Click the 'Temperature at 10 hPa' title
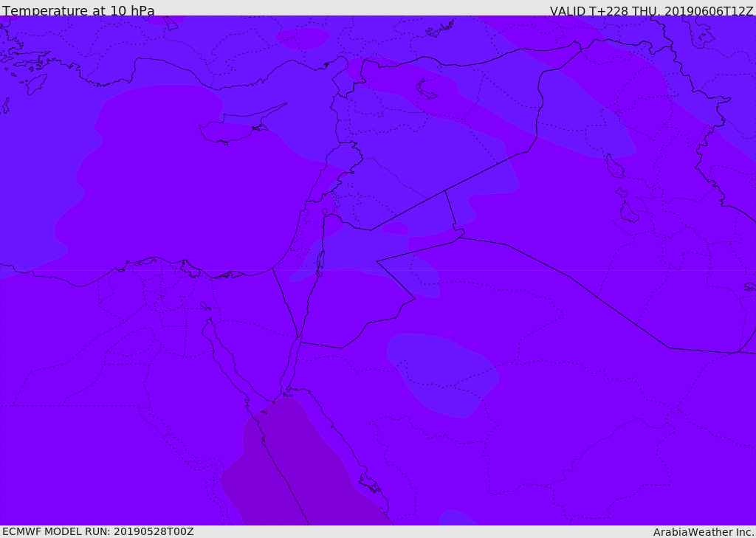The height and width of the screenshot is (538, 756). 78,10
